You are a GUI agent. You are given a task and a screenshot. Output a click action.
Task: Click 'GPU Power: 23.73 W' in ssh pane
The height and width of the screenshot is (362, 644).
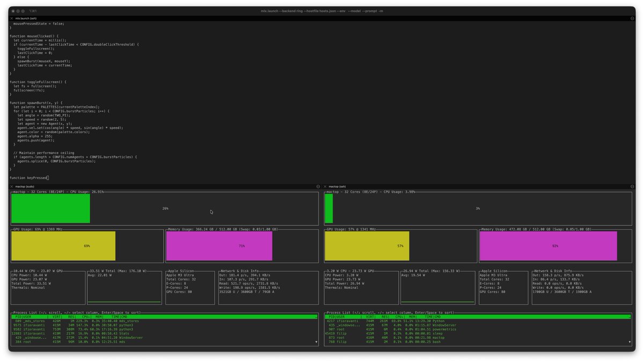(x=343, y=280)
